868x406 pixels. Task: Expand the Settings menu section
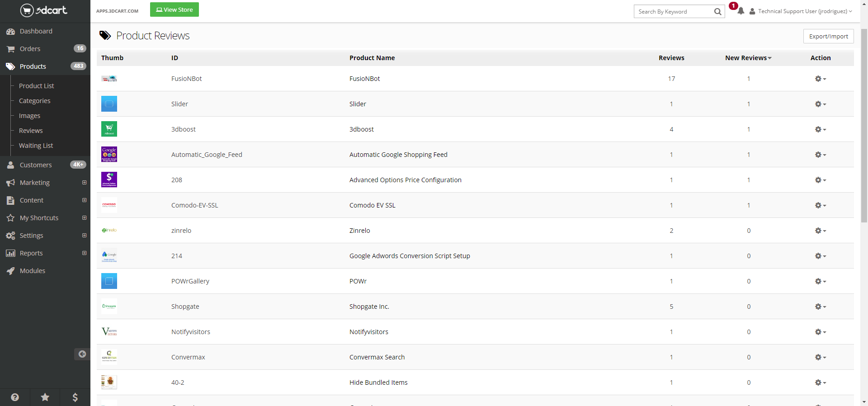point(84,236)
